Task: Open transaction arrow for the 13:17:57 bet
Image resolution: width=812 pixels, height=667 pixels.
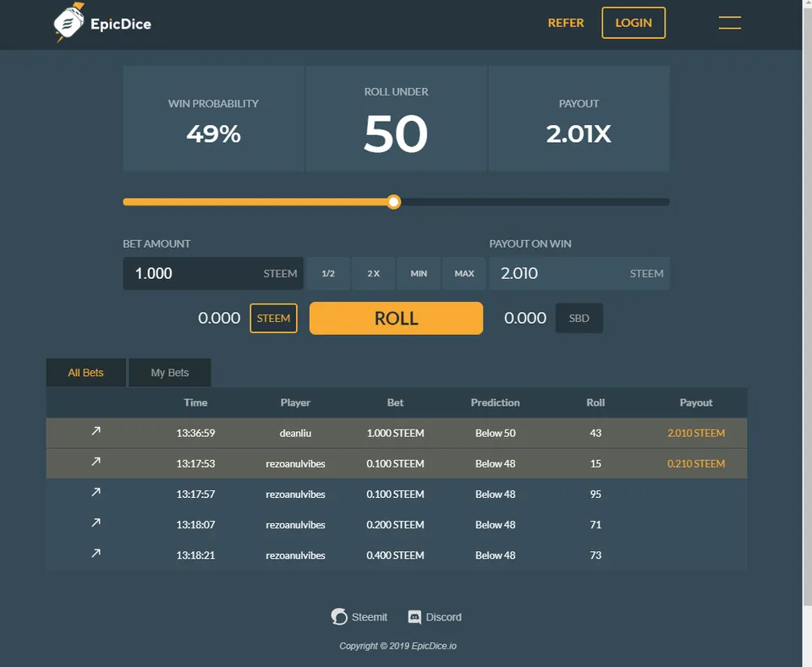Action: click(96, 492)
